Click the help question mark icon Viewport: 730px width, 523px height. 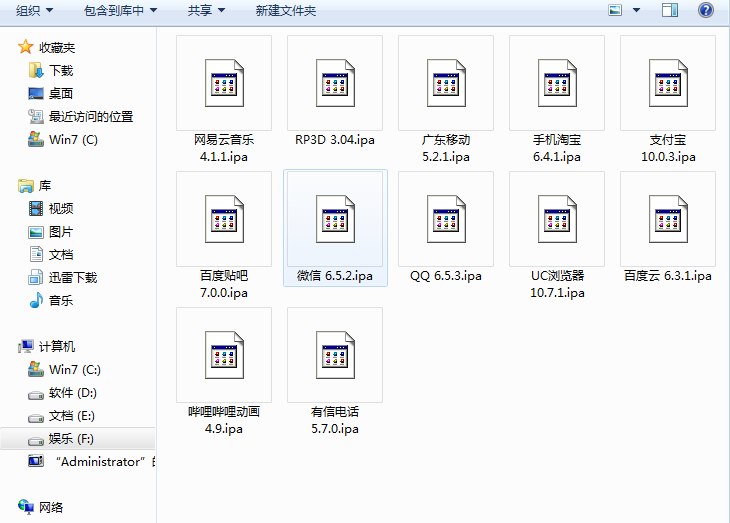[706, 10]
